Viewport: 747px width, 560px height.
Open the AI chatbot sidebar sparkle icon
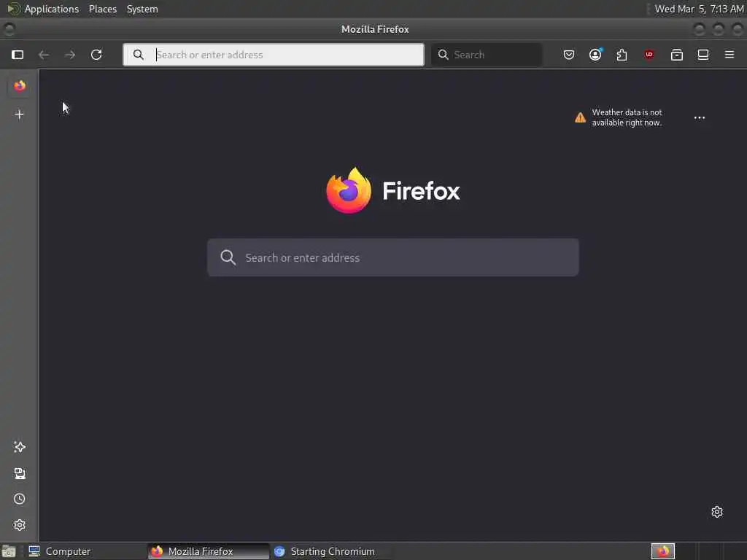coord(20,447)
